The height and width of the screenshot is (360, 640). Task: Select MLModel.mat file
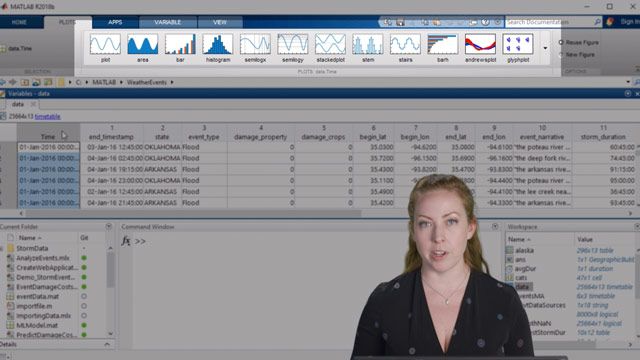(37, 325)
